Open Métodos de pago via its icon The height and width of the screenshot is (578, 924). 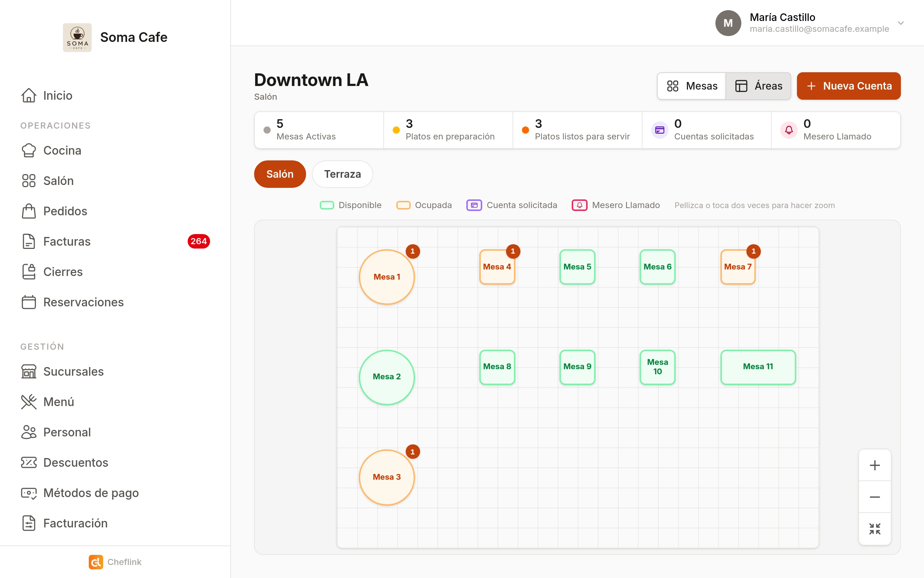tap(29, 493)
